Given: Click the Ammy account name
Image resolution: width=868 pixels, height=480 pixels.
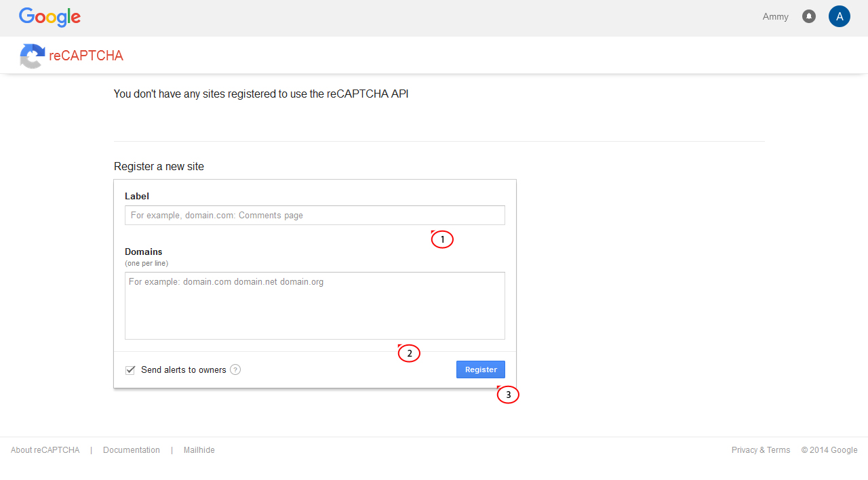Looking at the screenshot, I should coord(776,17).
